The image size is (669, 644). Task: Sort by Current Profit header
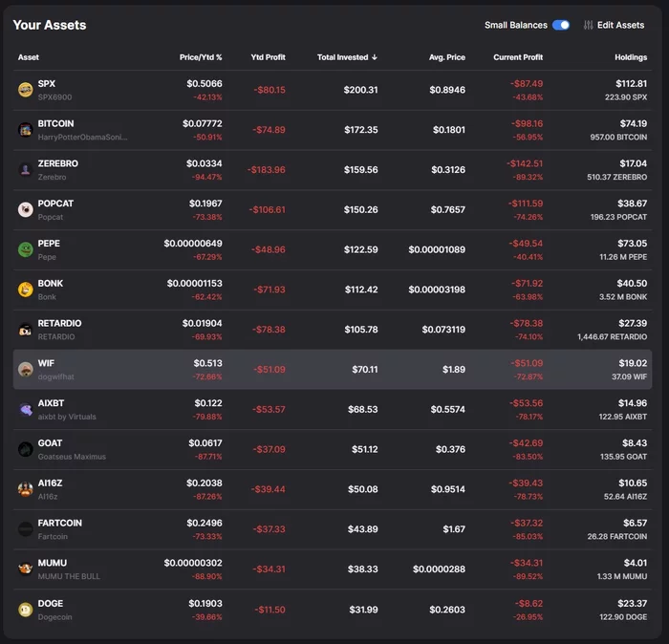coord(518,57)
